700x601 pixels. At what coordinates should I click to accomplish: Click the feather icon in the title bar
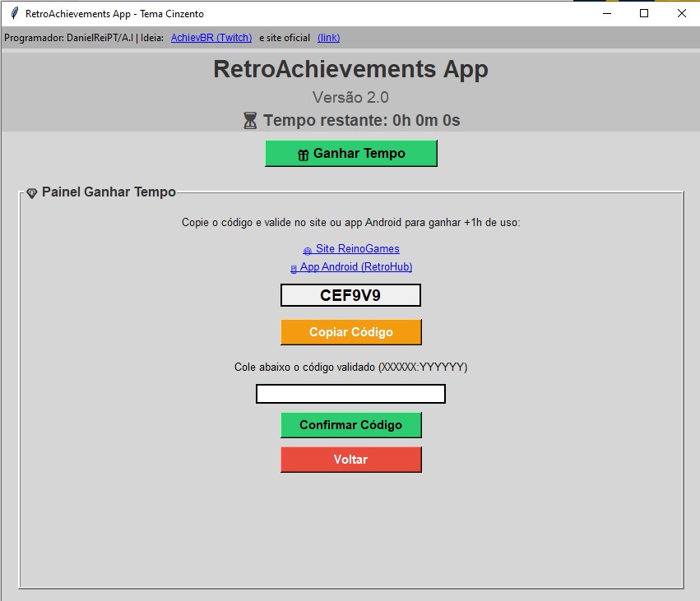[x=14, y=13]
